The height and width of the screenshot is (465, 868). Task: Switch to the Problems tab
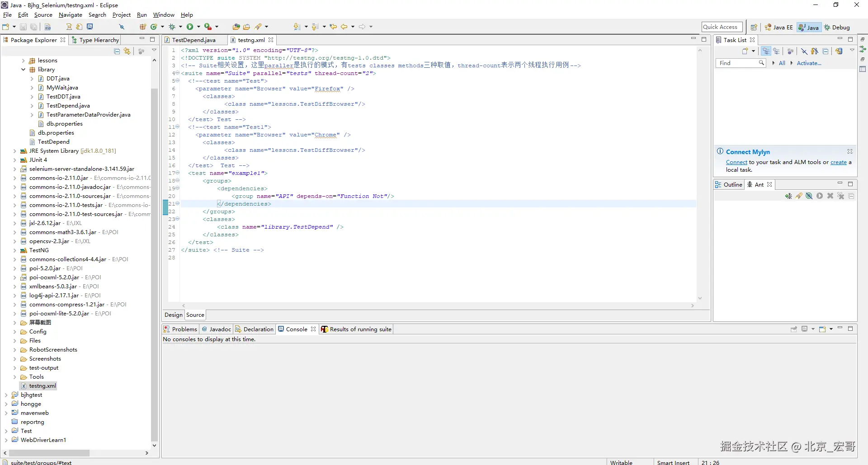[x=180, y=329]
